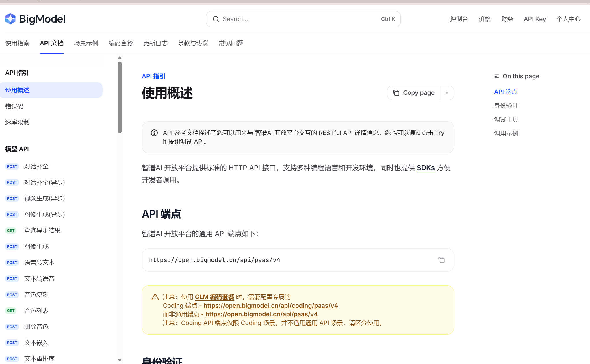590x364 pixels.
Task: Jump to 身份验证 section
Action: click(506, 106)
